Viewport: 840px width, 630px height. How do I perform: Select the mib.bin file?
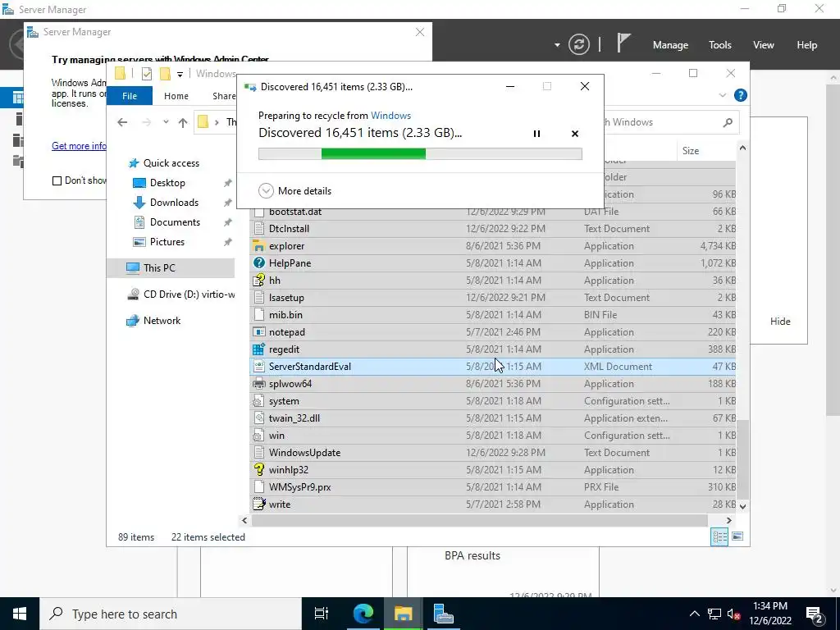click(x=493, y=314)
